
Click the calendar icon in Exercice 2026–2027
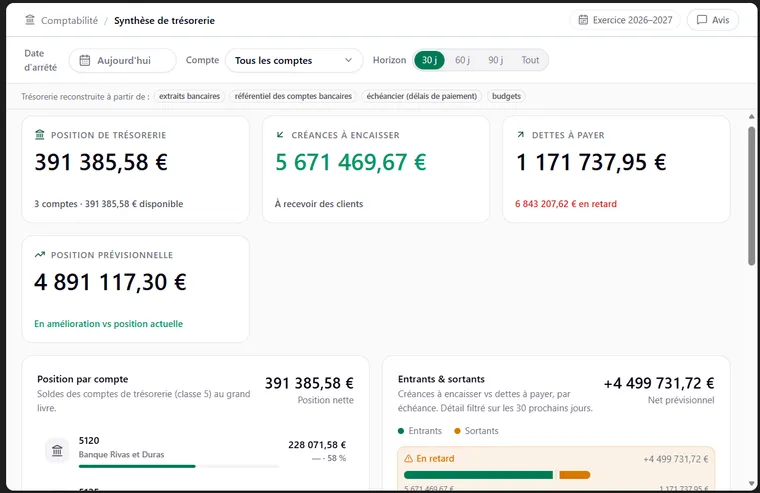583,20
